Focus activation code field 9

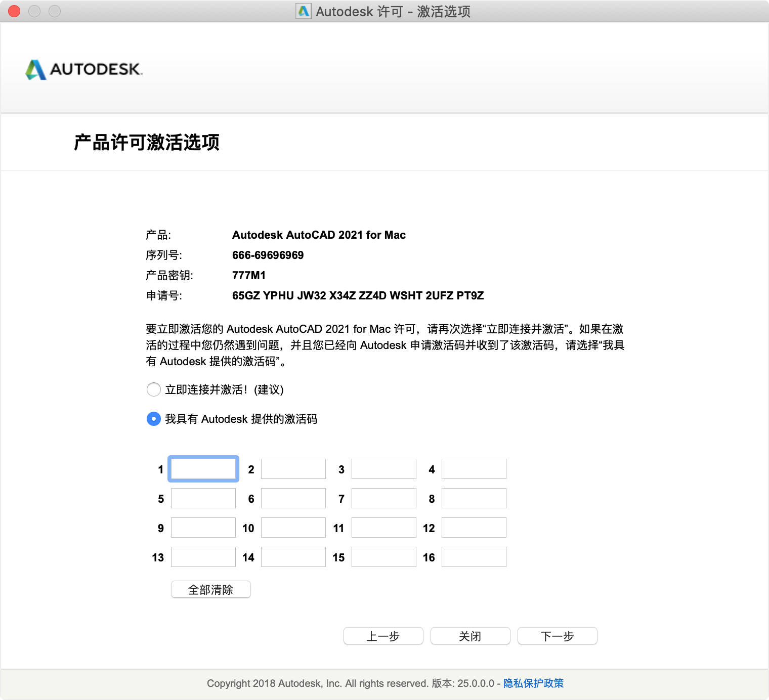[x=203, y=528]
